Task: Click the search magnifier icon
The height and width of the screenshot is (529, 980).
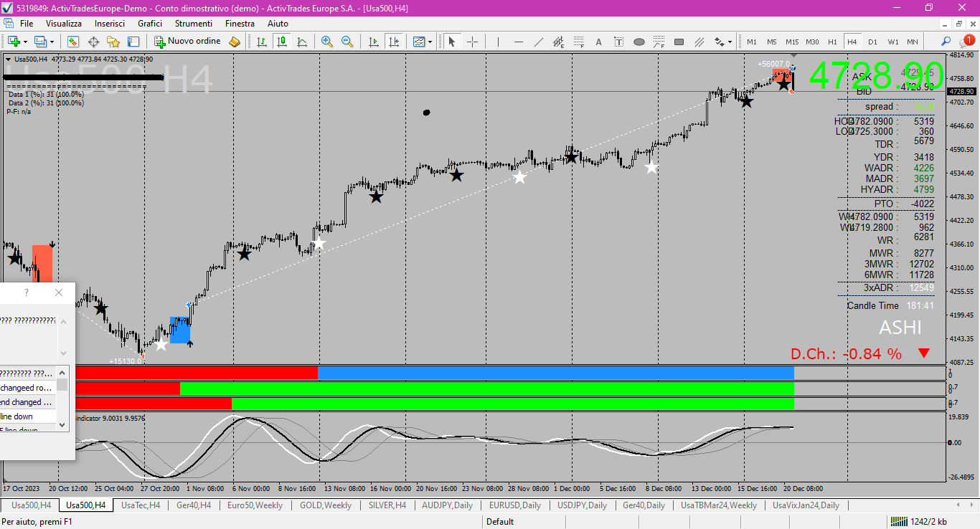Action: click(x=946, y=42)
